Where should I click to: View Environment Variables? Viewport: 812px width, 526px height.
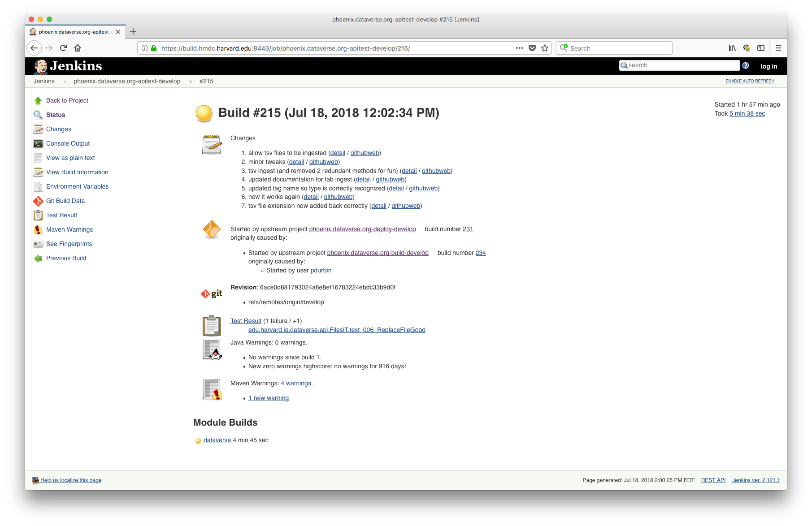(77, 186)
